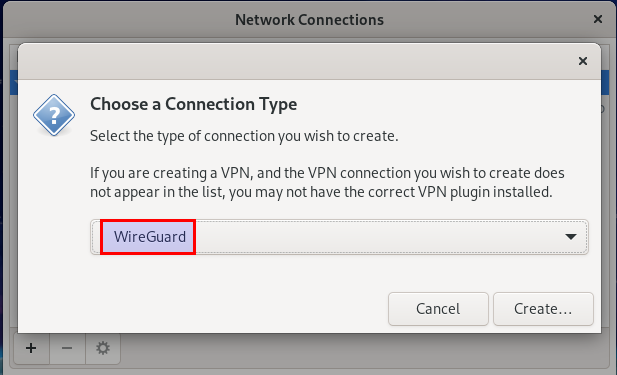Close the Choose a Connection Type dialog
The height and width of the screenshot is (375, 617).
(x=583, y=61)
